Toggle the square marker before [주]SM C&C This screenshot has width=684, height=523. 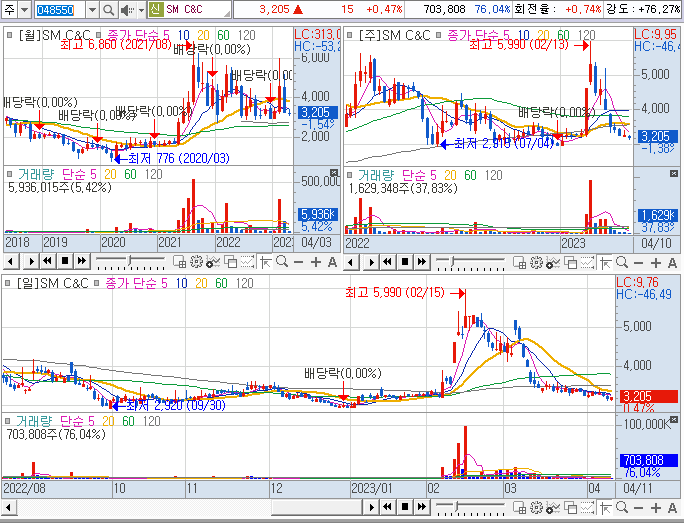click(x=349, y=34)
